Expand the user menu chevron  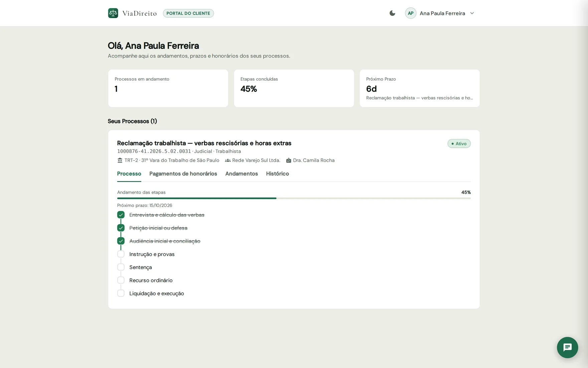[472, 13]
